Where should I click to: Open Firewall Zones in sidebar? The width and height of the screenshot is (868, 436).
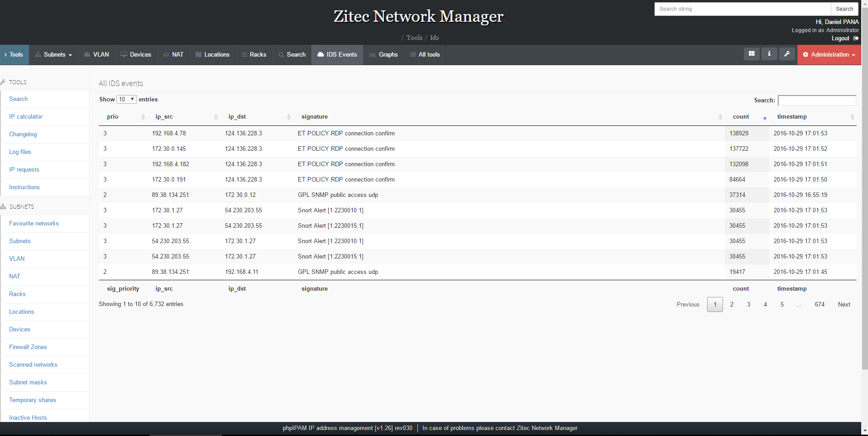pyautogui.click(x=28, y=347)
